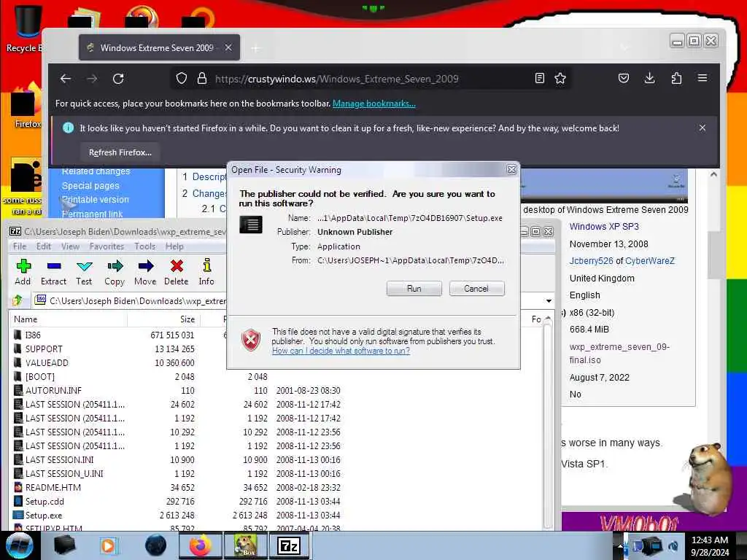This screenshot has width=747, height=560.
Task: Dismiss the Firefox refresh notification bar
Action: (x=703, y=128)
